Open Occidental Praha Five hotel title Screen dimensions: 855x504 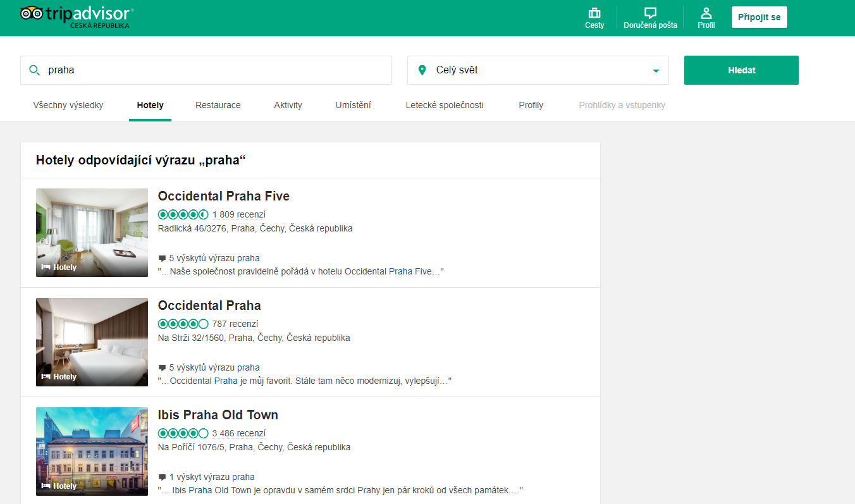[x=224, y=196]
